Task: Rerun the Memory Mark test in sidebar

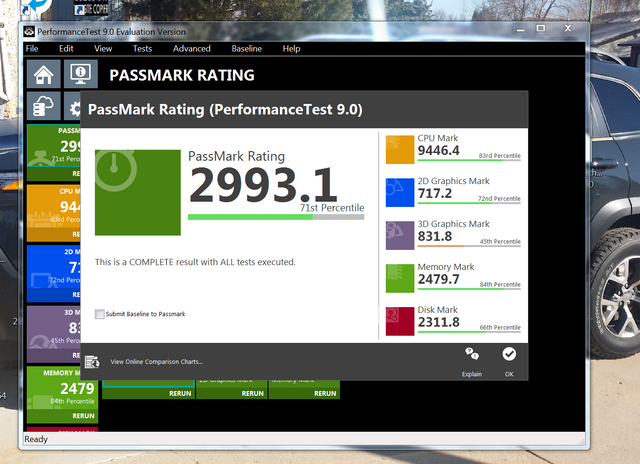Action: pyautogui.click(x=83, y=416)
